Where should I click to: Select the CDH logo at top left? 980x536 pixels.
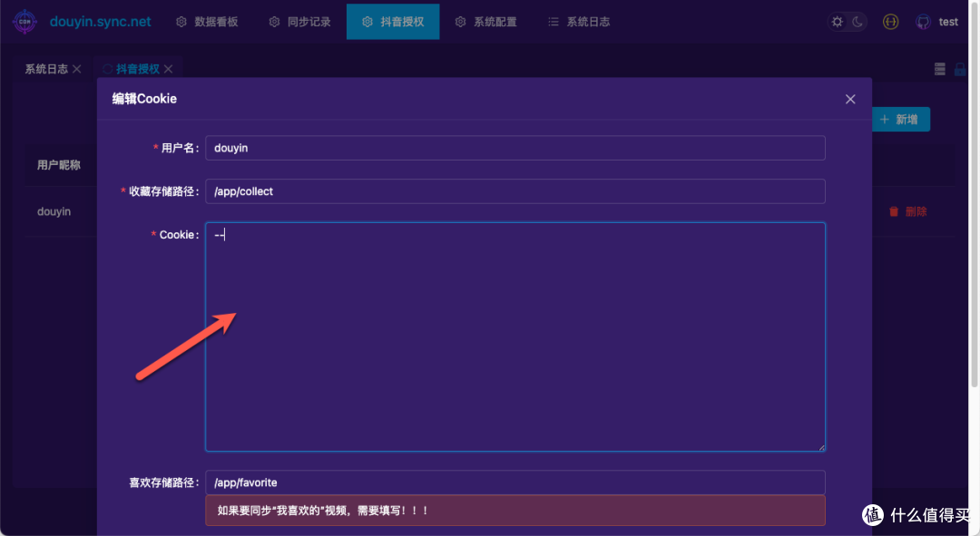click(24, 20)
